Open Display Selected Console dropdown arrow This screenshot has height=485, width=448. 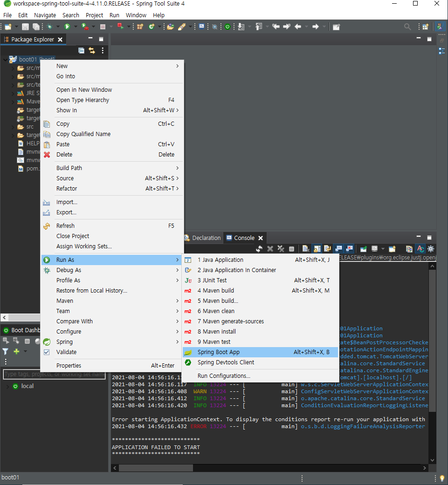(383, 249)
